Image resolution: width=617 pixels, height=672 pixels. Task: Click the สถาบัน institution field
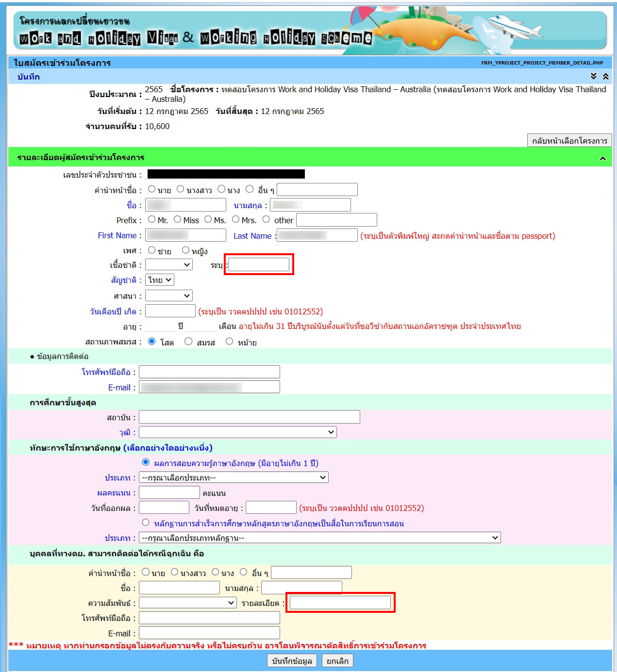coord(250,417)
